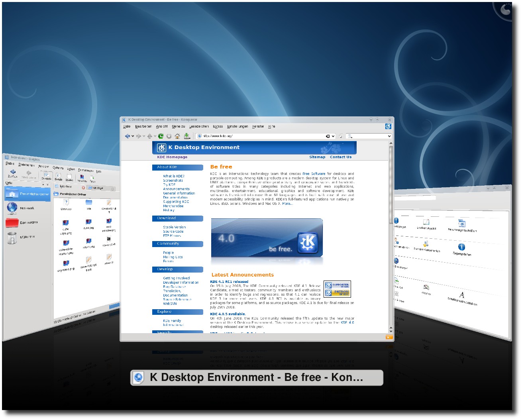Clear the URL bar with clear icon
The image size is (522, 420).
328,136
